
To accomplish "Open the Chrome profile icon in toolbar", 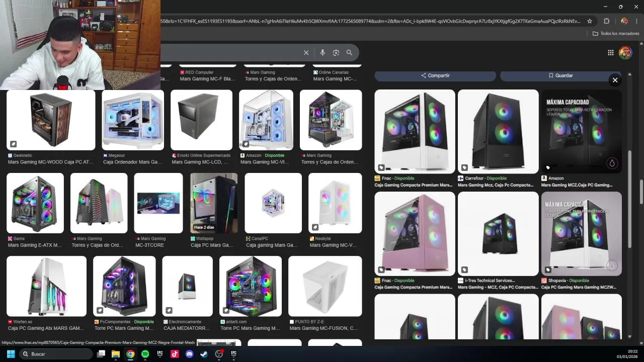I will coord(624,21).
